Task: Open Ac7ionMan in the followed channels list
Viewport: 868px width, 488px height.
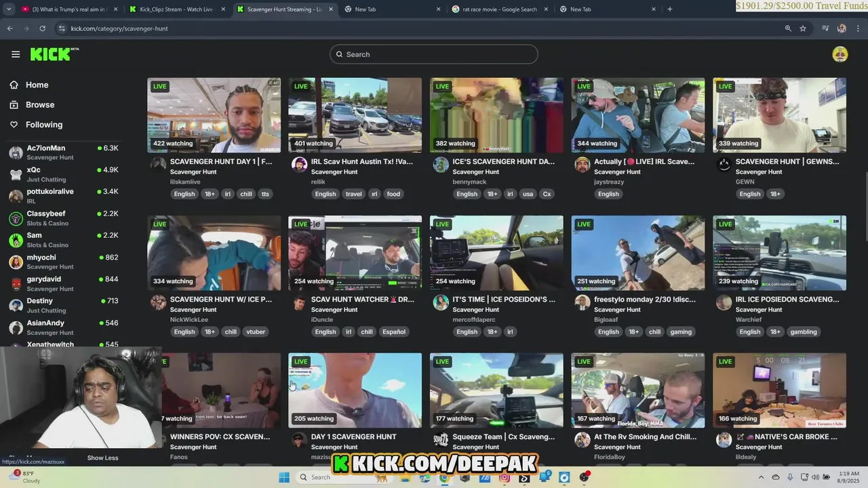Action: click(x=64, y=152)
